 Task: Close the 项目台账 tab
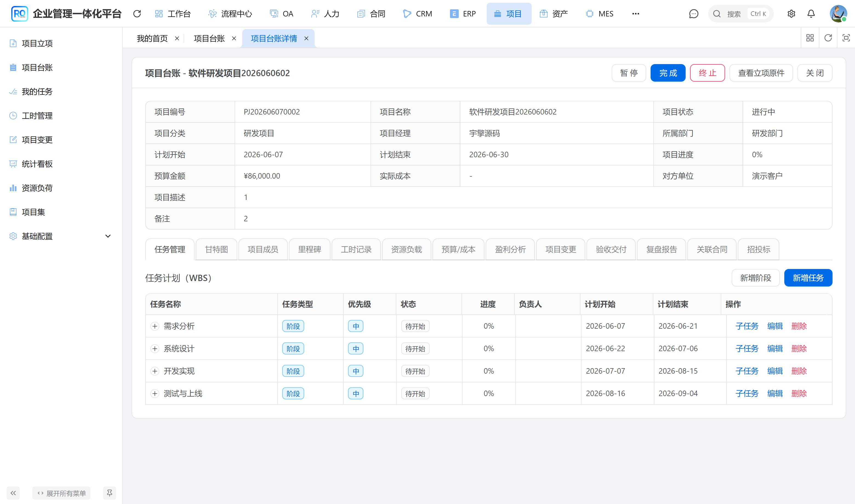coord(234,38)
